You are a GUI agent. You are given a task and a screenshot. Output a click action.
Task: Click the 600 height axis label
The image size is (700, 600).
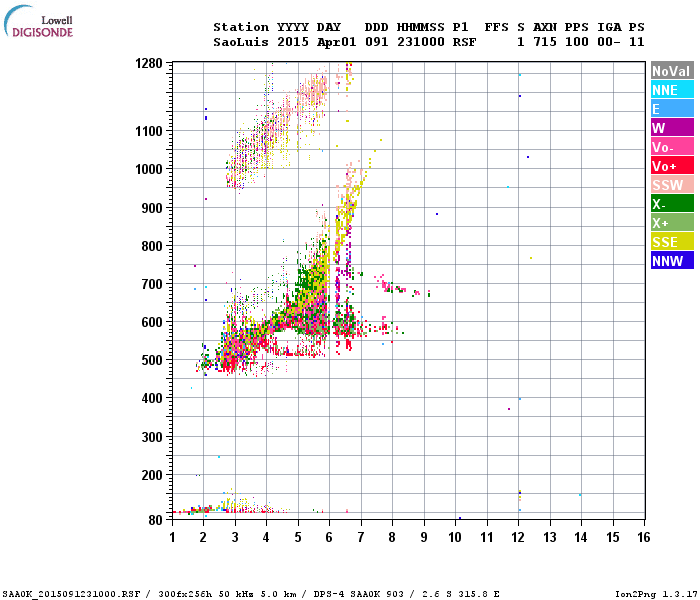152,322
